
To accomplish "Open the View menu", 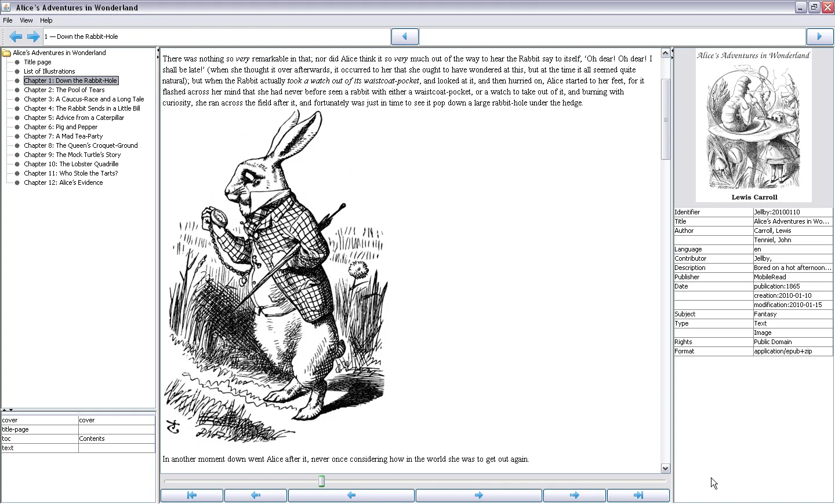I will pos(26,20).
